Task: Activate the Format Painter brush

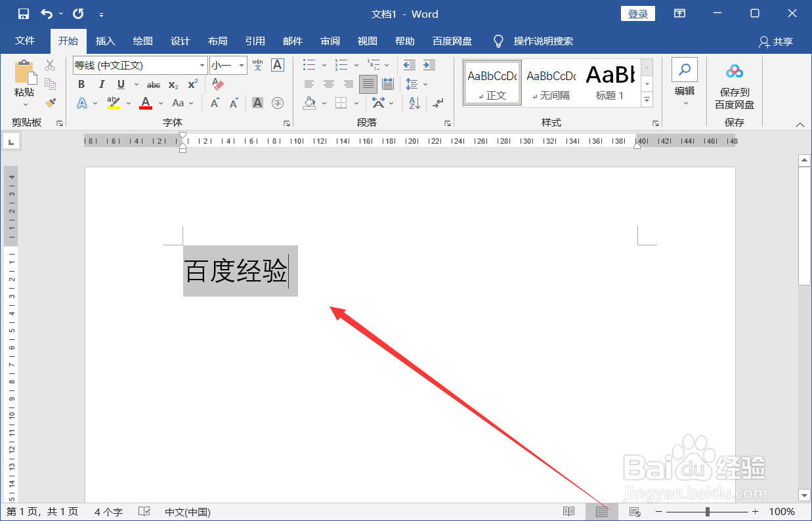Action: tap(51, 103)
